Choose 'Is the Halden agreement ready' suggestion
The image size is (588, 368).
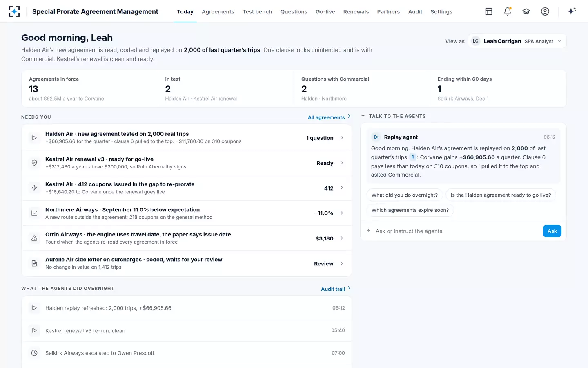[501, 195]
